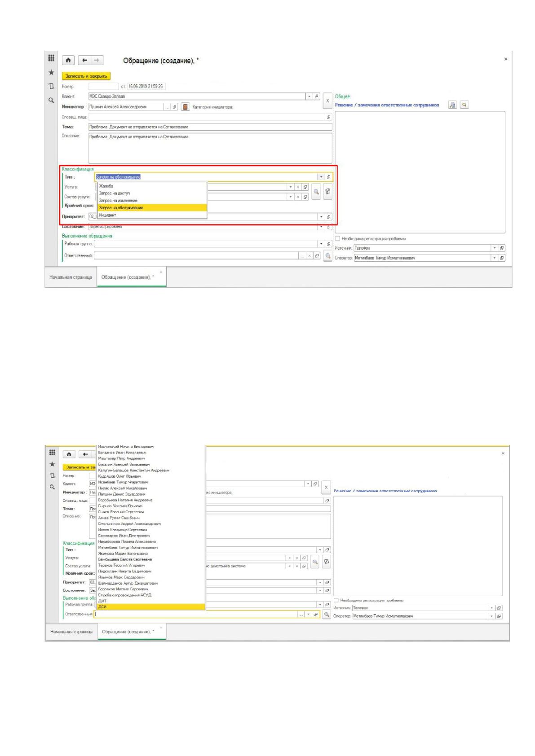Screen dimensions: 535x756
Task: Enable 'Необходима регистрация проблемы' under the Общее panel
Action: point(338,239)
